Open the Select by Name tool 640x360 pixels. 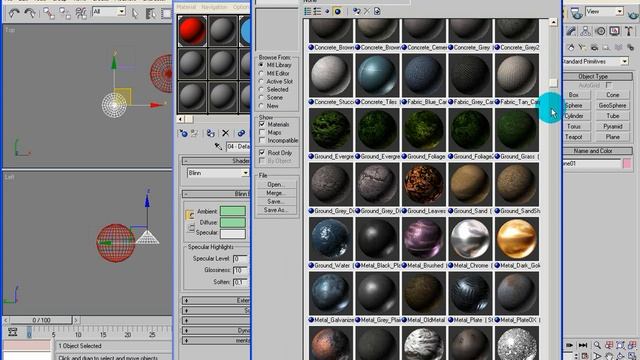(151, 13)
